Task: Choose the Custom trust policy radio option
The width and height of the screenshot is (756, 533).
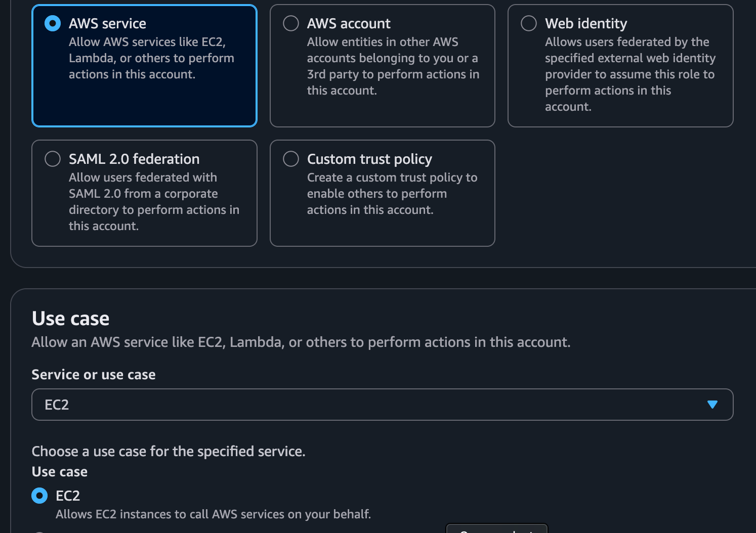Action: (291, 159)
